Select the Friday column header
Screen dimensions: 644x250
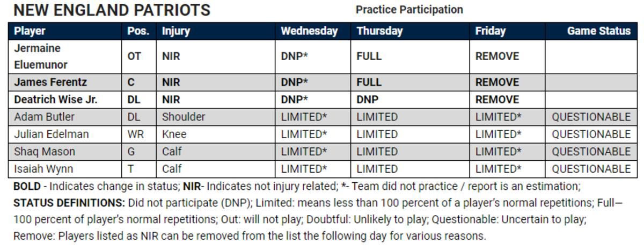point(490,31)
